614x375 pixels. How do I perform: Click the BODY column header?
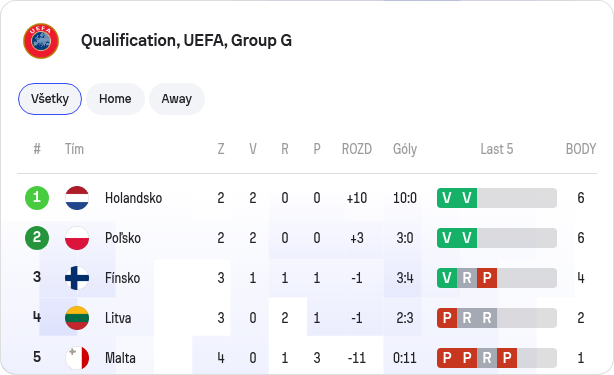[581, 149]
